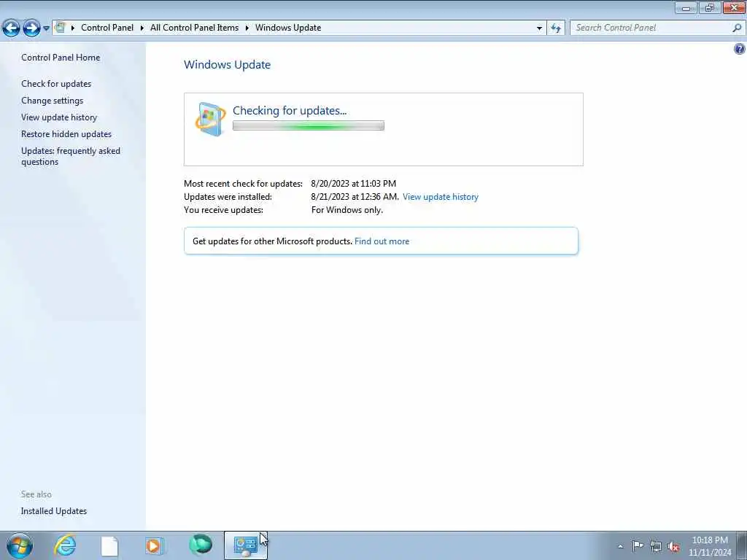
Task: Open the recent pages dropdown arrow
Action: point(46,28)
